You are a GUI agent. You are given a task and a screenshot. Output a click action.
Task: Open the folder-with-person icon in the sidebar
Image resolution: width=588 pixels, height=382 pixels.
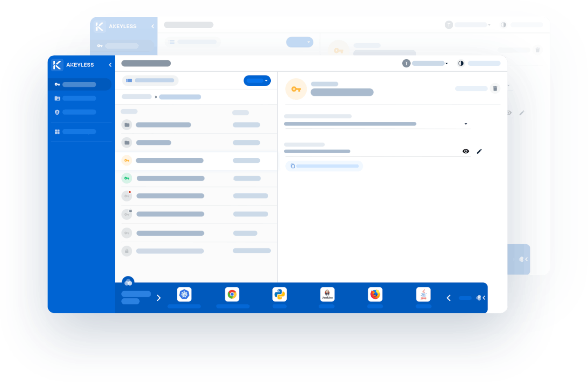[57, 98]
